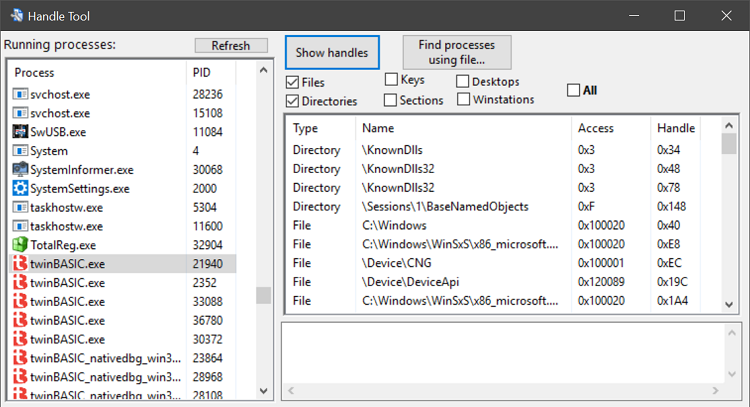This screenshot has height=407, width=750.
Task: Sort handle list by Access column header
Action: pyautogui.click(x=596, y=128)
